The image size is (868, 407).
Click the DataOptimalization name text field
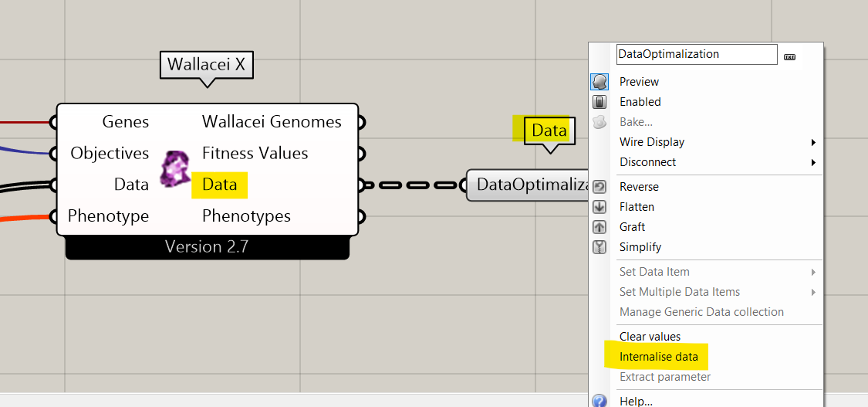tap(696, 55)
